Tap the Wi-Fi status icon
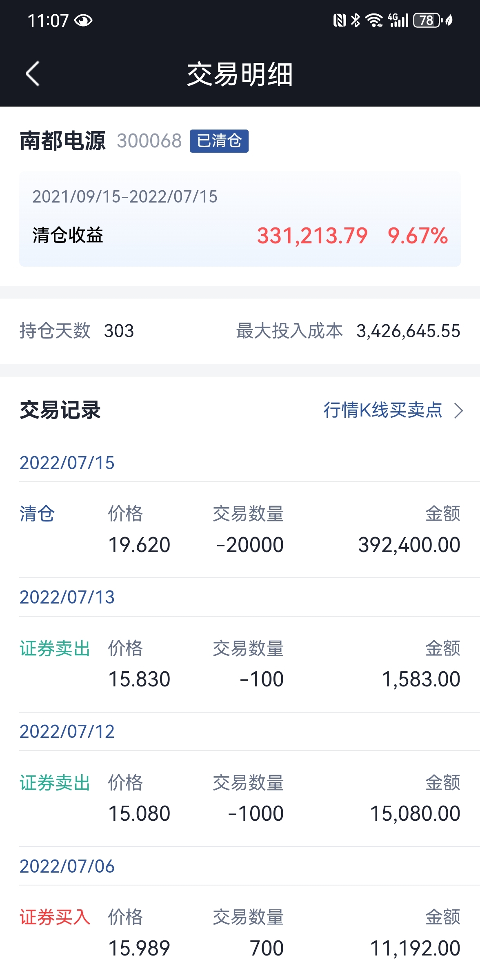 pyautogui.click(x=374, y=20)
